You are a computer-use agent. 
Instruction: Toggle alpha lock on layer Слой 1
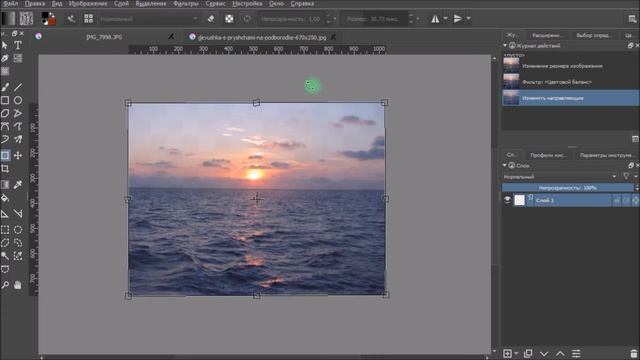[x=636, y=200]
